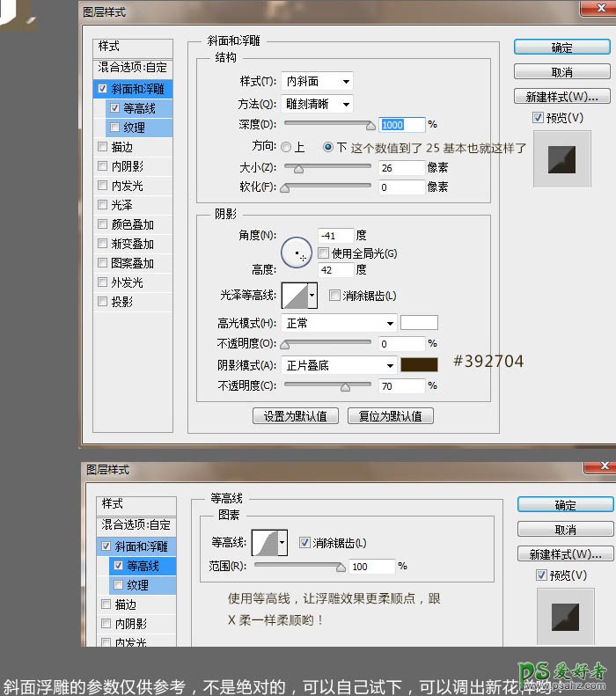Click 取消 button in lower dialog
Image resolution: width=616 pixels, height=696 pixels.
566,529
